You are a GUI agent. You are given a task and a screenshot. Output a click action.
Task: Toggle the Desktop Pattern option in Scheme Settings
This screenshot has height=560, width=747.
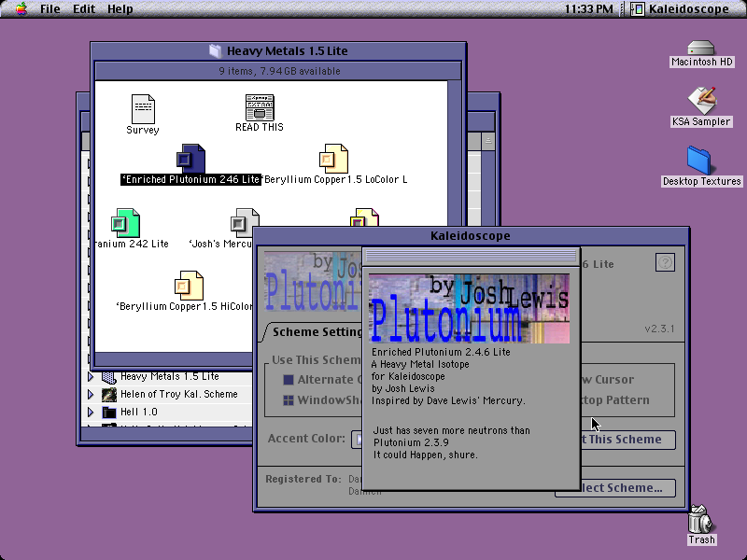pos(615,400)
